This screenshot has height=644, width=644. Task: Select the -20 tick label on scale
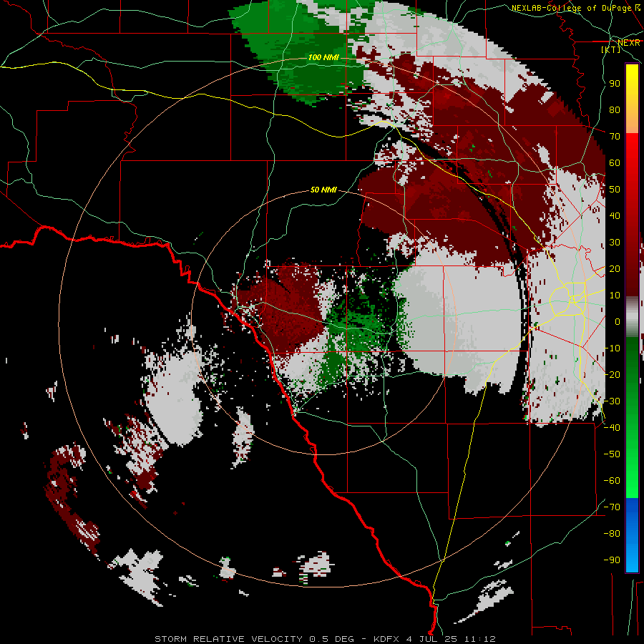612,374
